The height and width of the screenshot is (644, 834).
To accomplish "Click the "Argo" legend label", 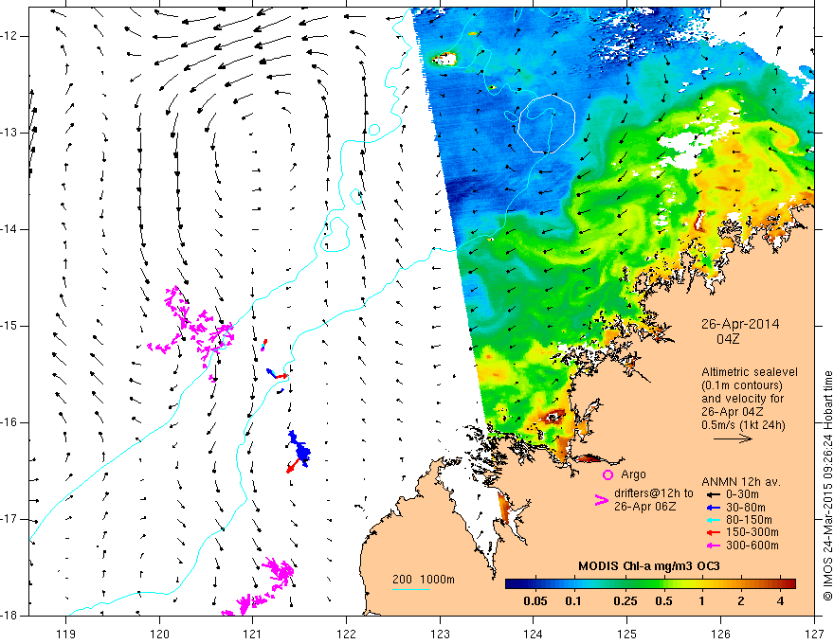I will tap(633, 474).
